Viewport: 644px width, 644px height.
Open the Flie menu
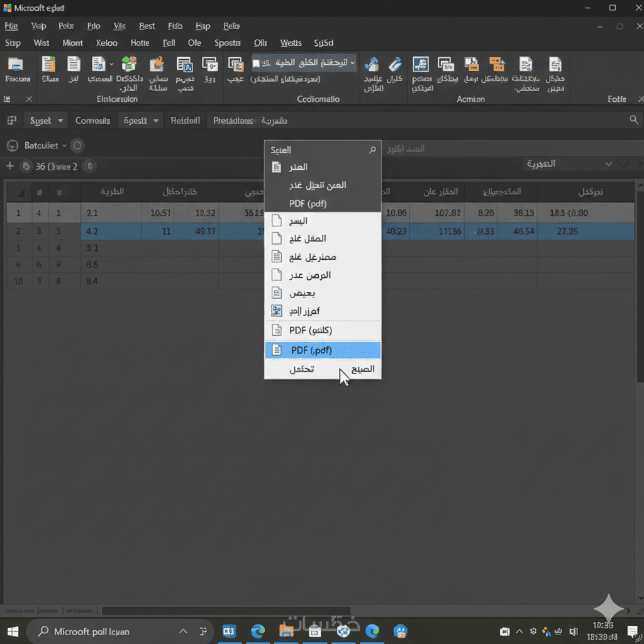coord(11,26)
